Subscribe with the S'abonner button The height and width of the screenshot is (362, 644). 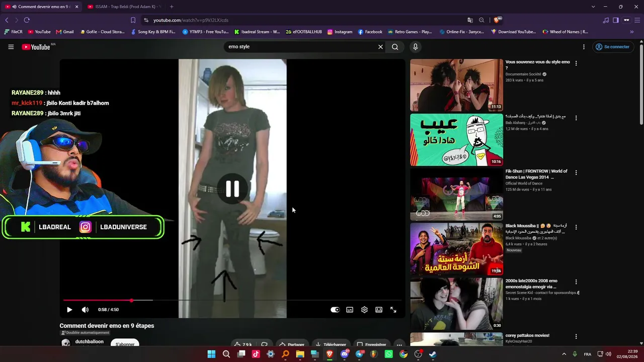tap(125, 343)
